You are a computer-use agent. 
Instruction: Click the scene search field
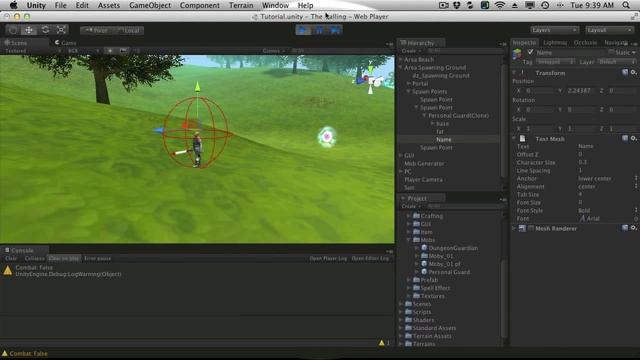339,51
